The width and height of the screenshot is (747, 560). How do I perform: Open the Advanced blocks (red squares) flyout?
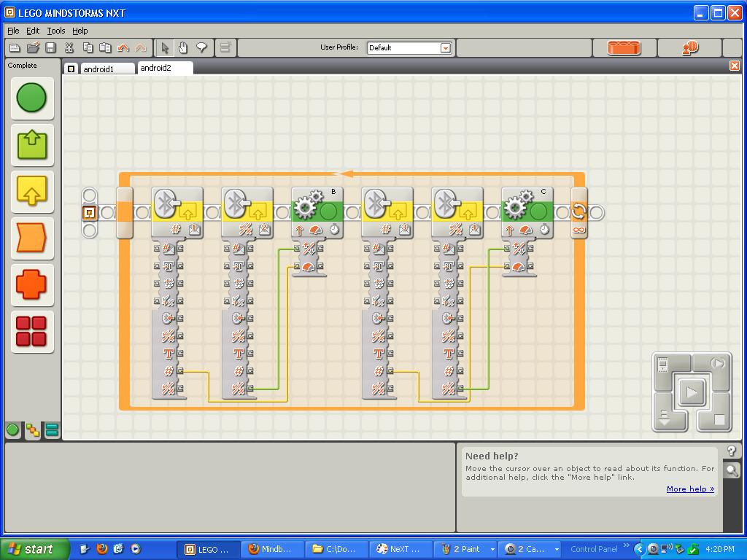coord(31,331)
